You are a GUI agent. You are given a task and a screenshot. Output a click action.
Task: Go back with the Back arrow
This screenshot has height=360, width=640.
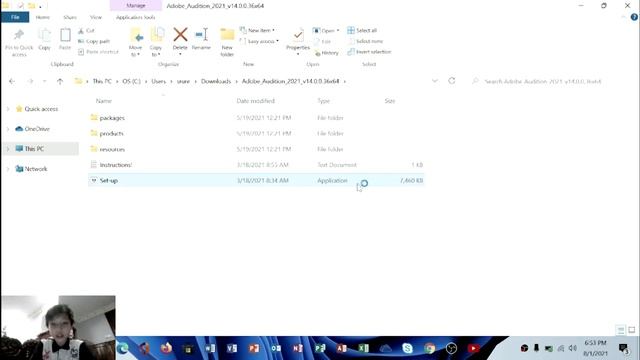coord(12,81)
